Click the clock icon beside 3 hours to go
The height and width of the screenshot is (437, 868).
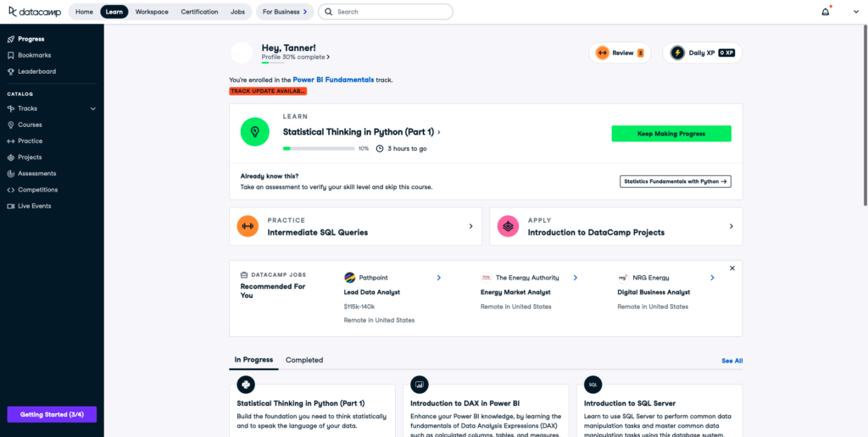click(379, 149)
